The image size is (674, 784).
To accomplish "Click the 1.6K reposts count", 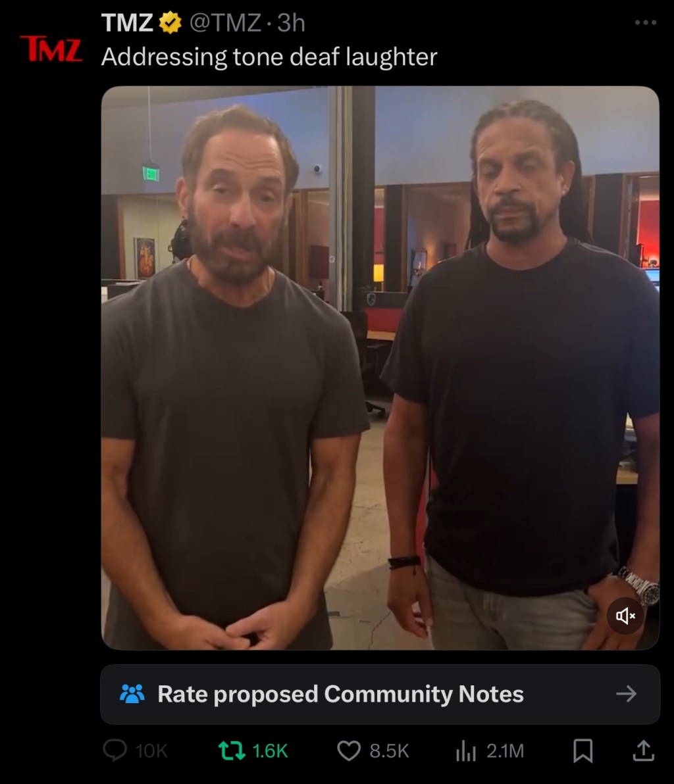I will tap(271, 751).
